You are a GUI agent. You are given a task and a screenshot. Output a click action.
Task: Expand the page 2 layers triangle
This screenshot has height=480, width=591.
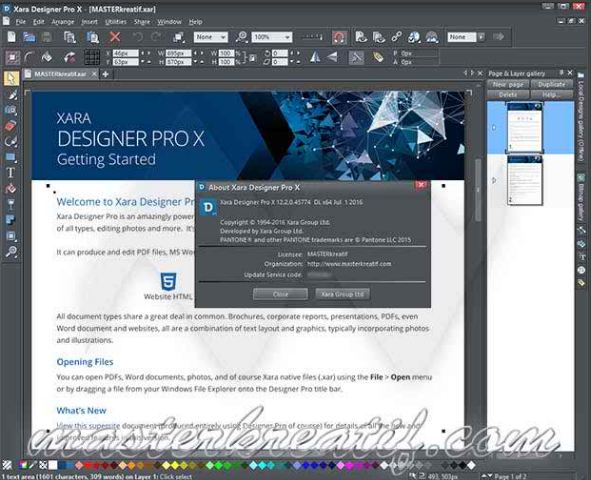[494, 181]
